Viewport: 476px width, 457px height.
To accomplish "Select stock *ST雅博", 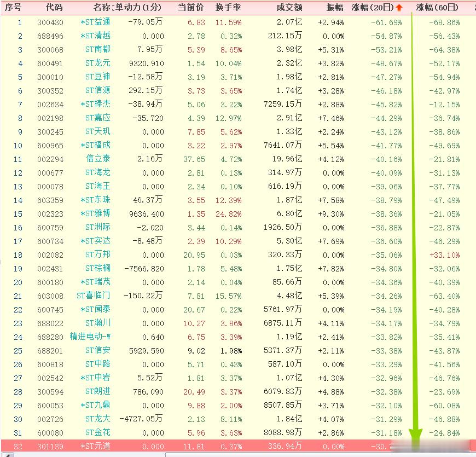I will pos(96,213).
